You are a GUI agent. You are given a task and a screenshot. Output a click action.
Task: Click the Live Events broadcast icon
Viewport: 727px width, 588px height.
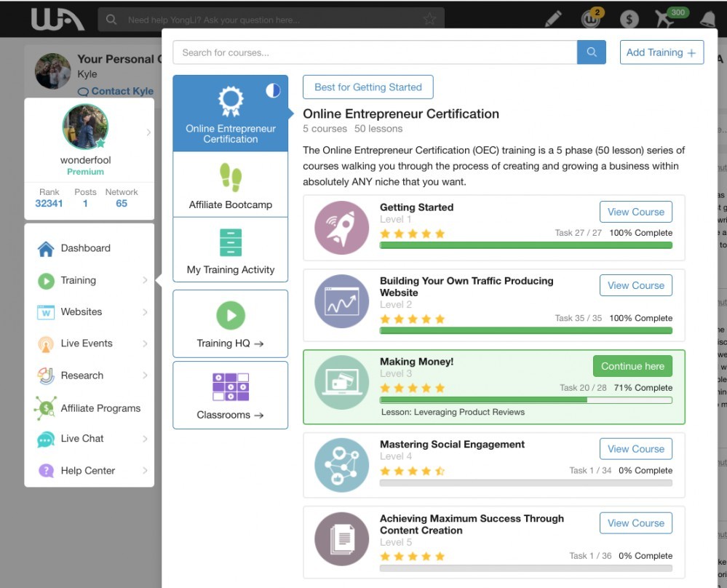[x=46, y=344]
